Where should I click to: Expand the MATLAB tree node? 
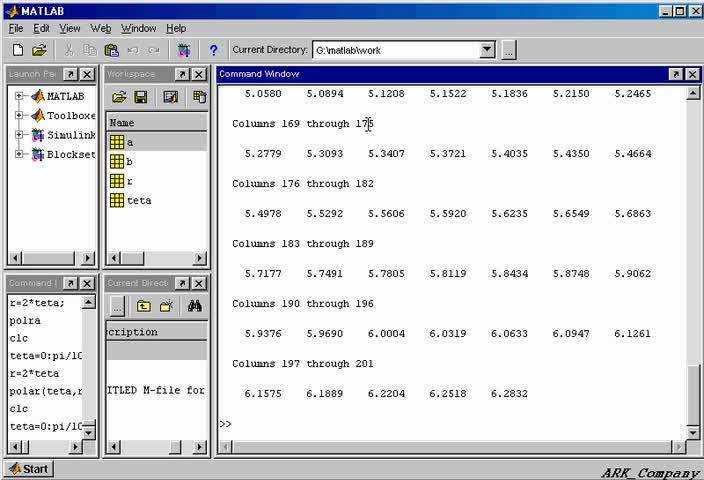pos(18,96)
